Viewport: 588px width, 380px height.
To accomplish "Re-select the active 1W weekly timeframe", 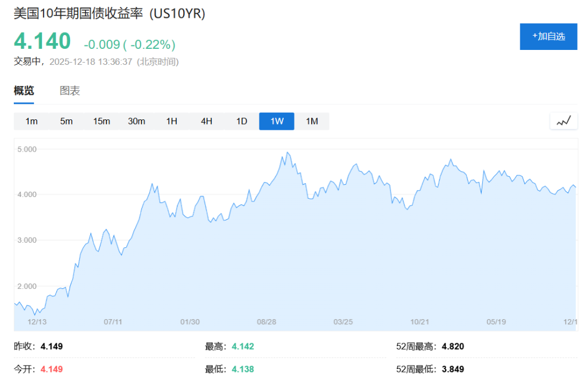I will tap(276, 121).
